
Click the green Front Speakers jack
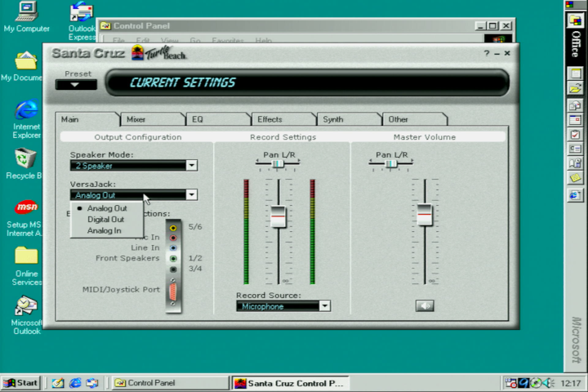tap(173, 258)
